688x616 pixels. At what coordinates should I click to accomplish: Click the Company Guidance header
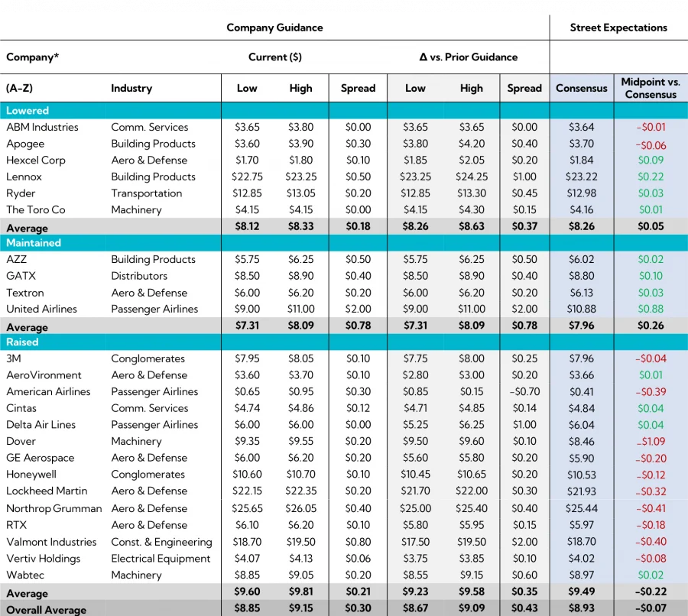pyautogui.click(x=274, y=28)
